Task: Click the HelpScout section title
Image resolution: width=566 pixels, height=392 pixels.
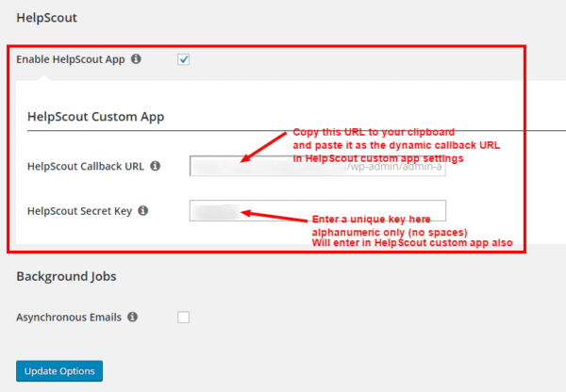Action: point(46,18)
